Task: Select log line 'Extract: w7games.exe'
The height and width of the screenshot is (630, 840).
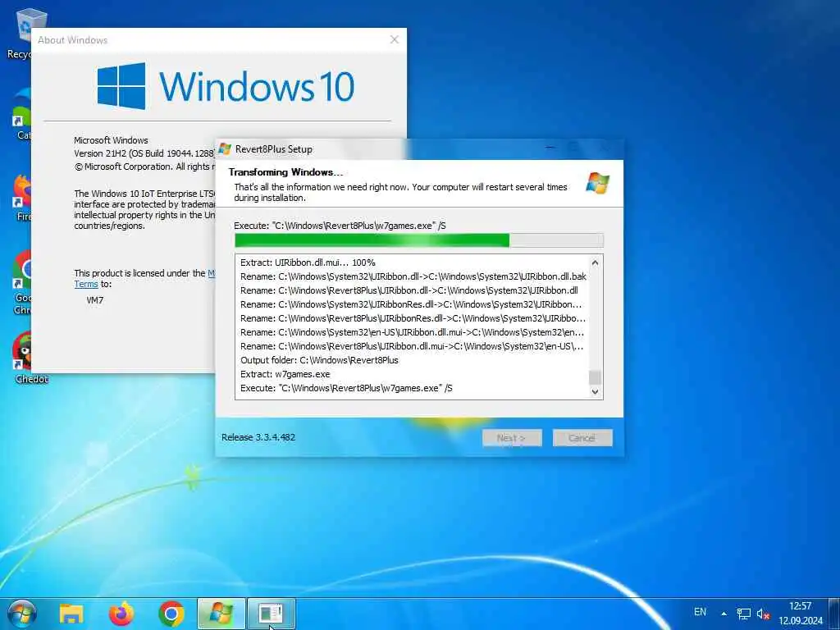Action: click(x=285, y=374)
